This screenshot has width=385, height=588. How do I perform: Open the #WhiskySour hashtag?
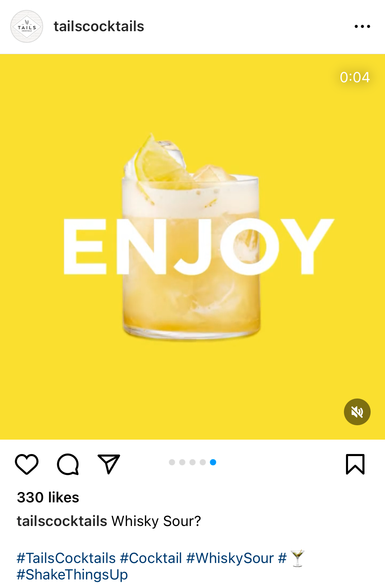[230, 558]
